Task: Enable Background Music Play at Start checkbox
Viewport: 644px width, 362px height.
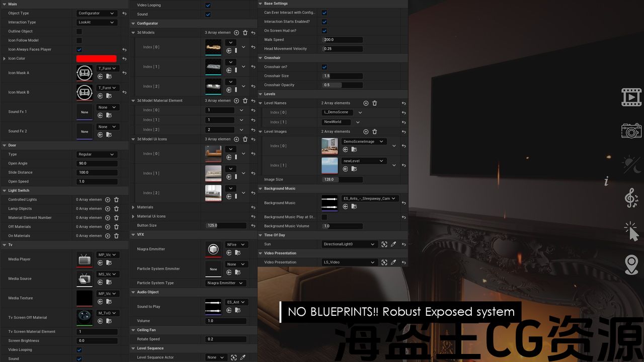Action: click(x=324, y=217)
